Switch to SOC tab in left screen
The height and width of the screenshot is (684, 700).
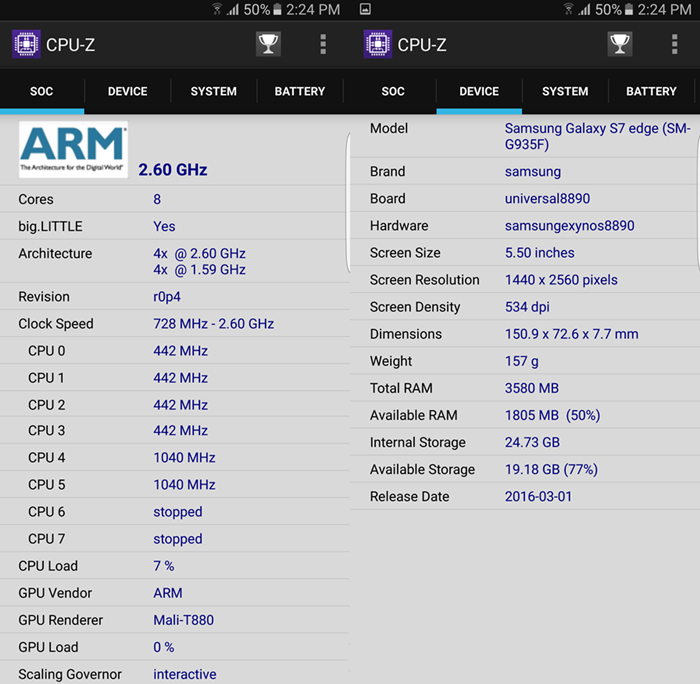pyautogui.click(x=42, y=92)
